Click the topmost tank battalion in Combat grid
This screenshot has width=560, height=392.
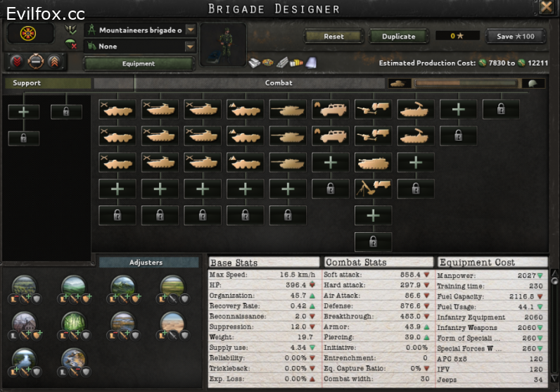tap(287, 109)
